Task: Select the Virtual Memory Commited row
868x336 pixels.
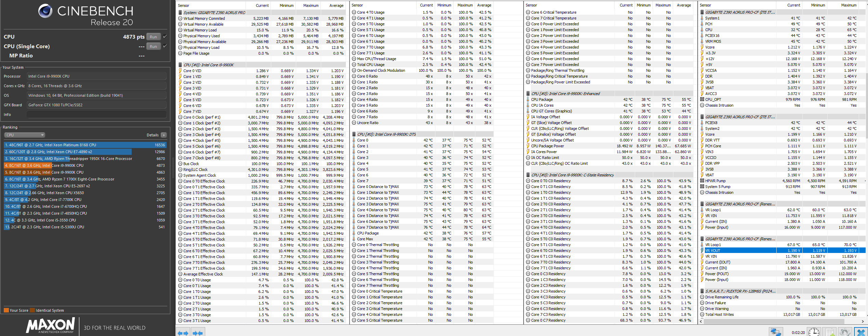Action: click(x=262, y=18)
